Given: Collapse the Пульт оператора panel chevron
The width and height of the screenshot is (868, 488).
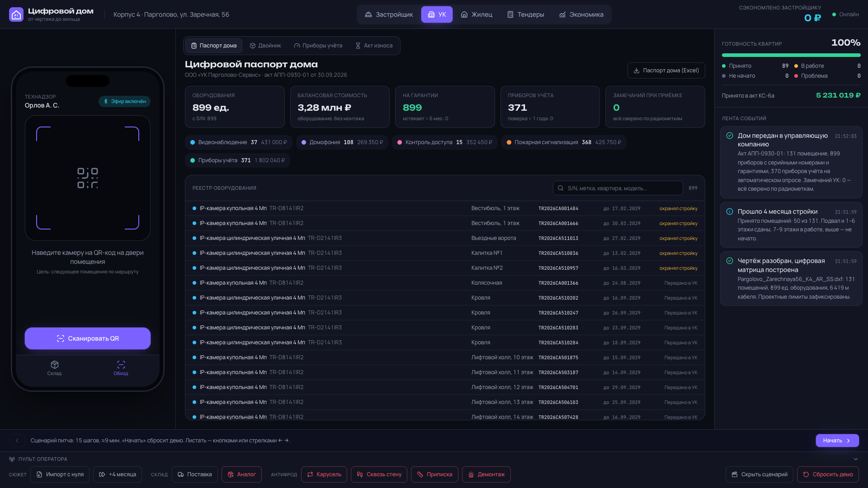Looking at the screenshot, I should tap(856, 459).
